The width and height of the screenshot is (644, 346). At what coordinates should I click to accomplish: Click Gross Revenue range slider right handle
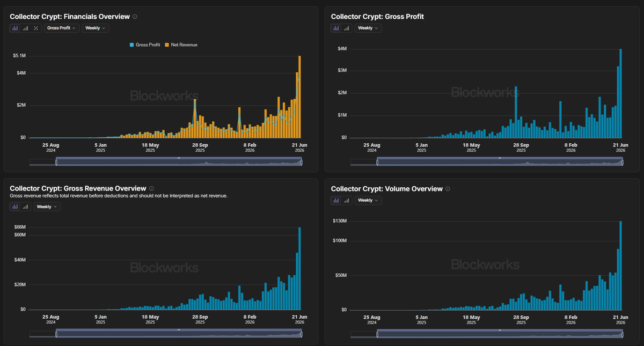(x=302, y=334)
